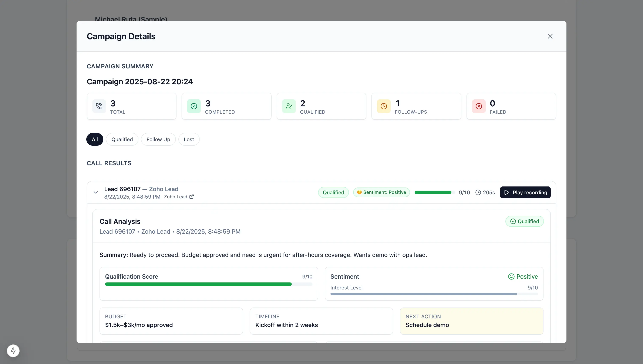The height and width of the screenshot is (364, 643).
Task: Select the All filter pill
Action: 95,140
